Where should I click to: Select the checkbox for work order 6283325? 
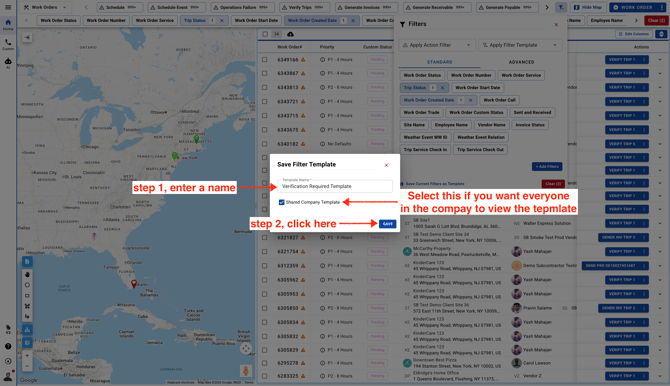click(x=264, y=376)
